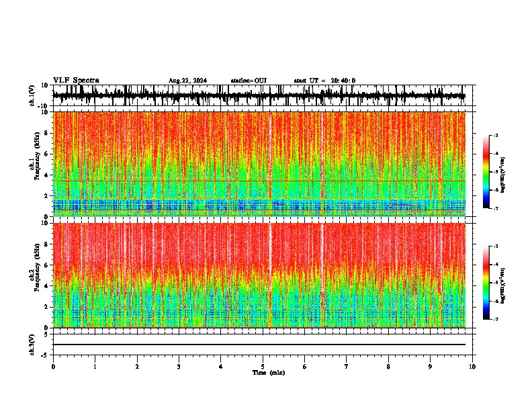532x411 pixels.
Task: Click the "-3" label on ch.1 color bar
Action: 496,136
